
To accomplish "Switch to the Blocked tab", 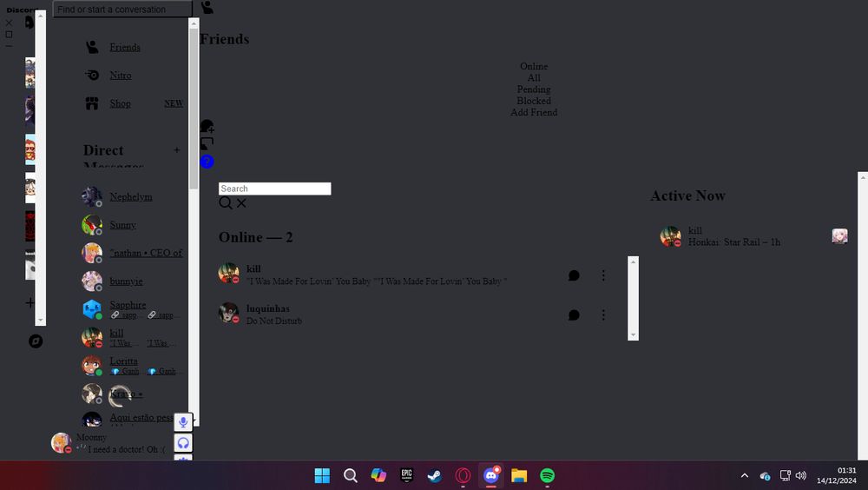I will click(534, 101).
